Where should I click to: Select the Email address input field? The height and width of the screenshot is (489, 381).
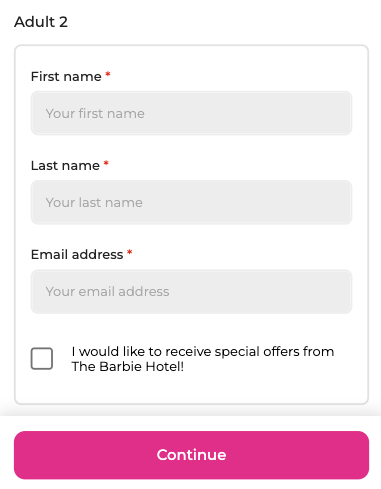(x=191, y=292)
